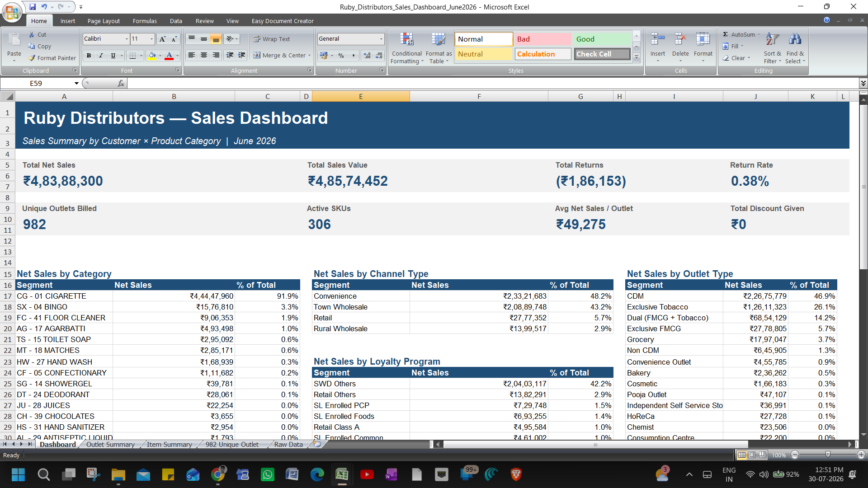This screenshot has height=488, width=868.
Task: Open the Data ribbon tab
Action: point(176,21)
